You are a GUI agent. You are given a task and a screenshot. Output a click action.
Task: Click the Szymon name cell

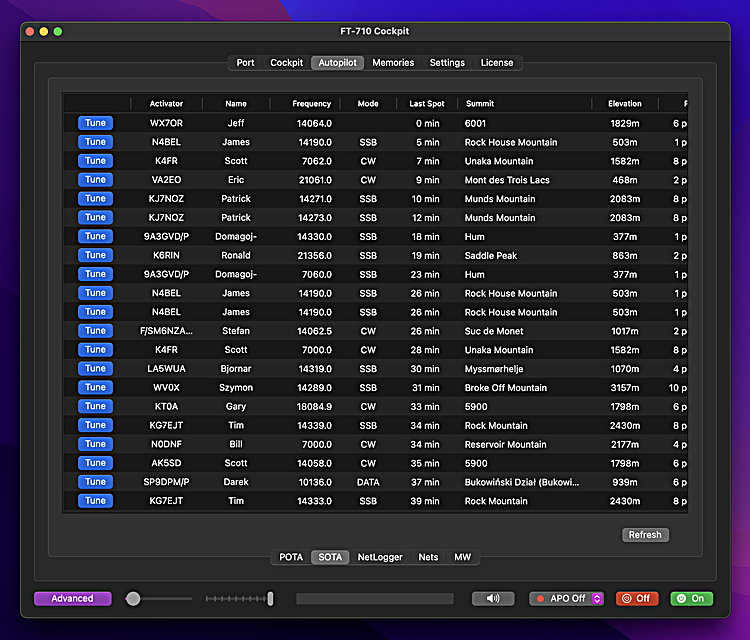(x=236, y=388)
